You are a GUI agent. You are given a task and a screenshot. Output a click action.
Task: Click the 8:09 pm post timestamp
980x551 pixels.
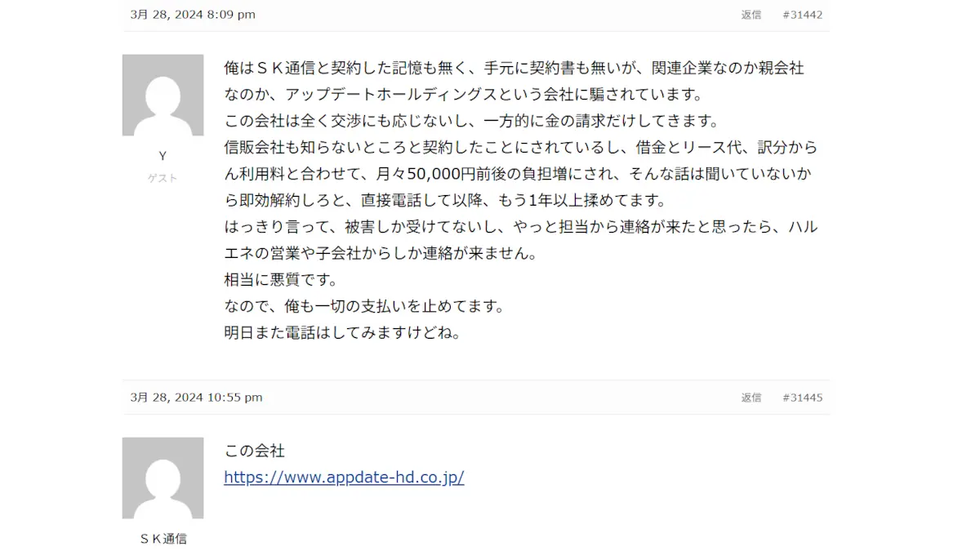(x=193, y=15)
